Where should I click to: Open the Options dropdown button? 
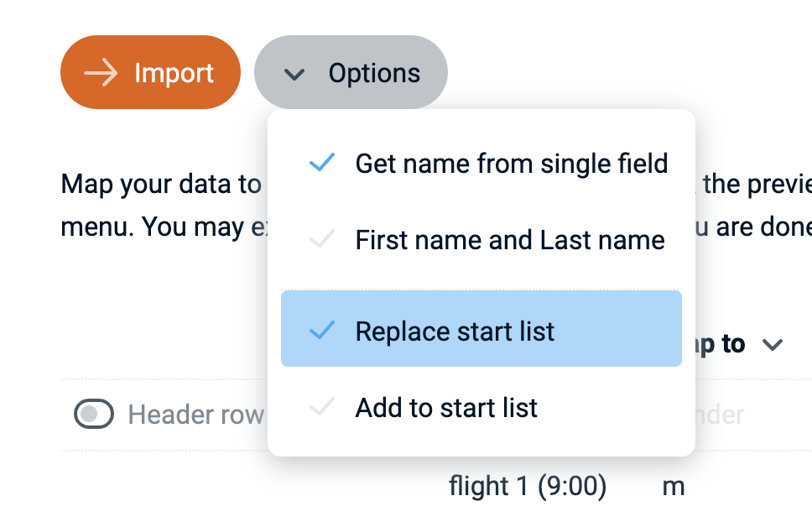pos(351,73)
